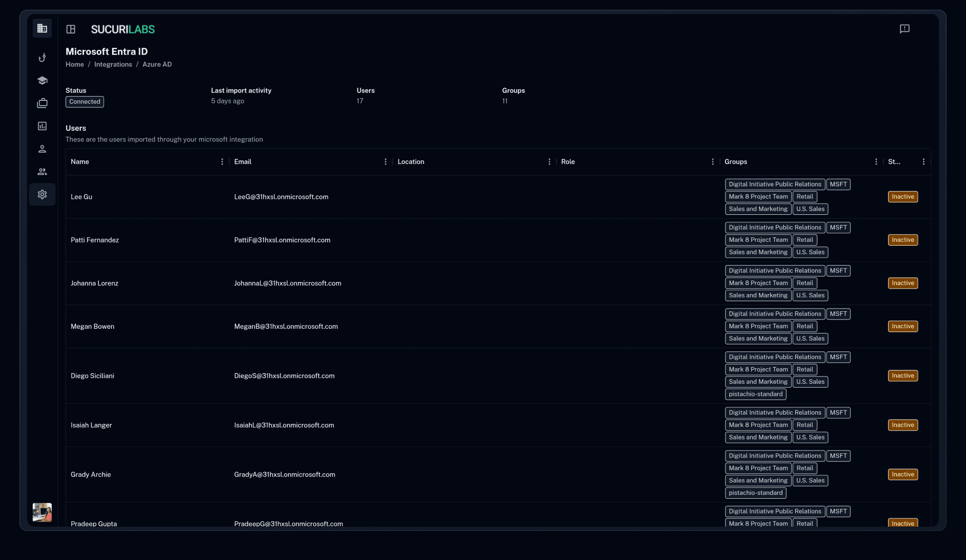Open the user profile avatar thumbnail
The image size is (966, 560).
click(x=42, y=512)
